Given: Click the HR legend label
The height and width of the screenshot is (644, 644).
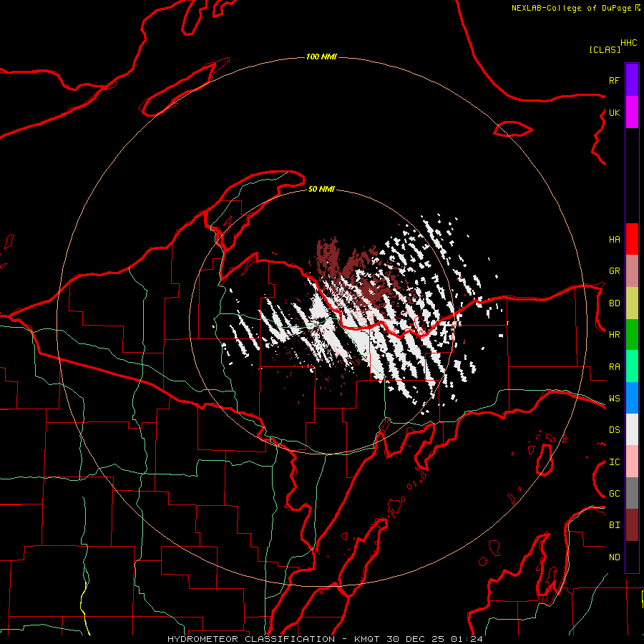Looking at the screenshot, I should coord(614,335).
